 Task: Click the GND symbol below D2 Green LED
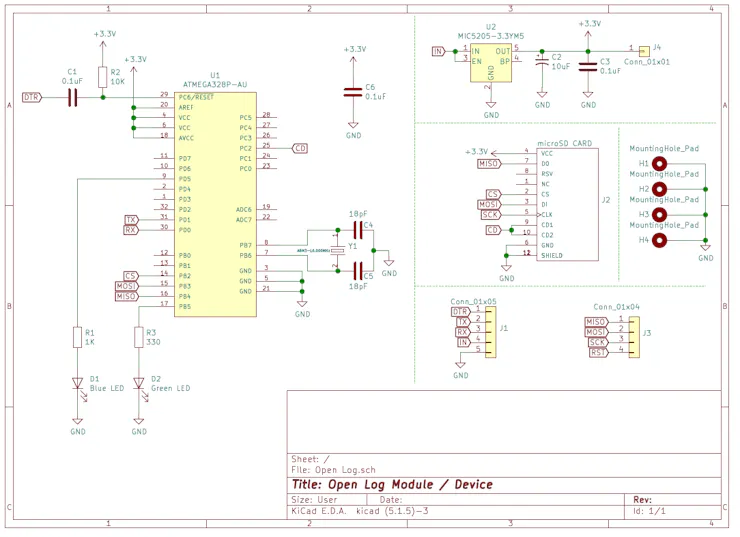point(139,426)
